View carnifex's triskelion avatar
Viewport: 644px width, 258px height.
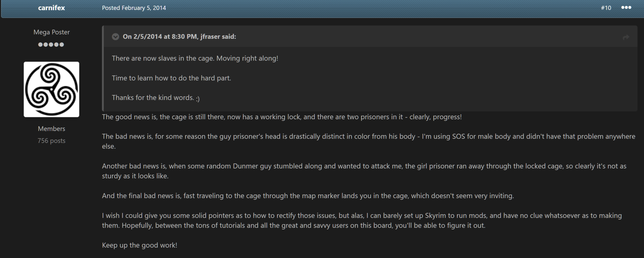pyautogui.click(x=51, y=89)
